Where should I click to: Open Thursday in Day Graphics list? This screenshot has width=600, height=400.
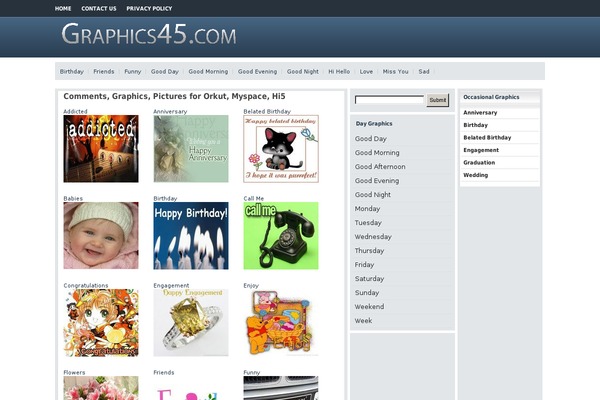pos(369,251)
